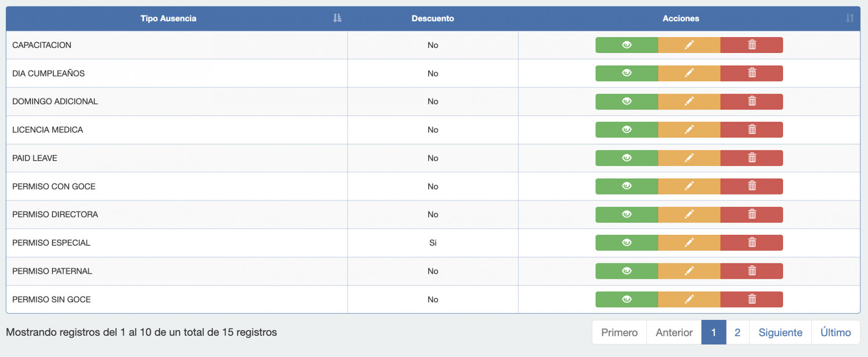This screenshot has height=357, width=868.
Task: Delete PAID LEAVE record
Action: pyautogui.click(x=752, y=158)
